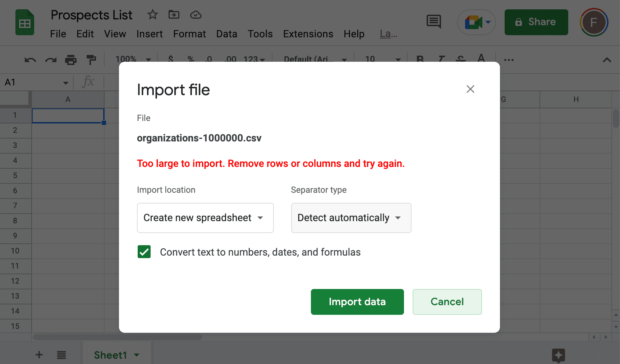This screenshot has height=364, width=620.
Task: Open the Separator type dropdown
Action: tap(351, 218)
